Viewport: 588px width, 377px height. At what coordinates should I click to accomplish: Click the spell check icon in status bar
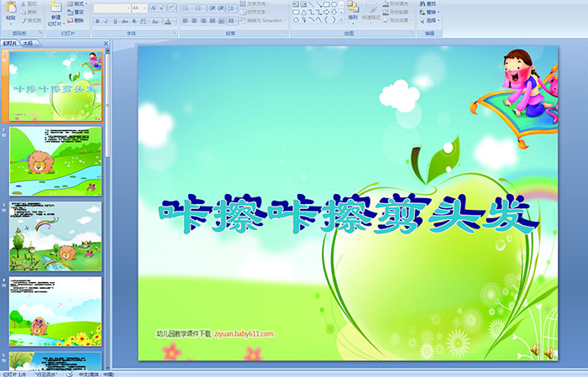click(x=71, y=374)
